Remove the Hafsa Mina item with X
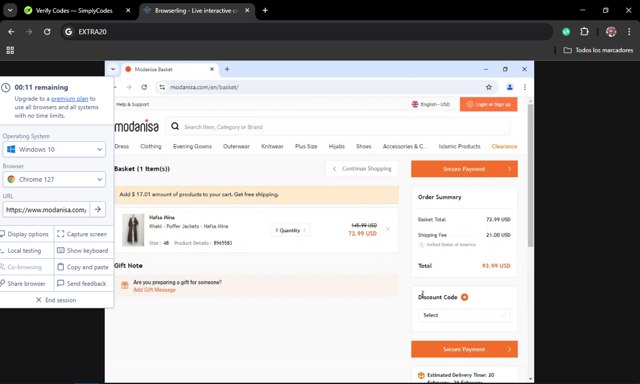 388,229
